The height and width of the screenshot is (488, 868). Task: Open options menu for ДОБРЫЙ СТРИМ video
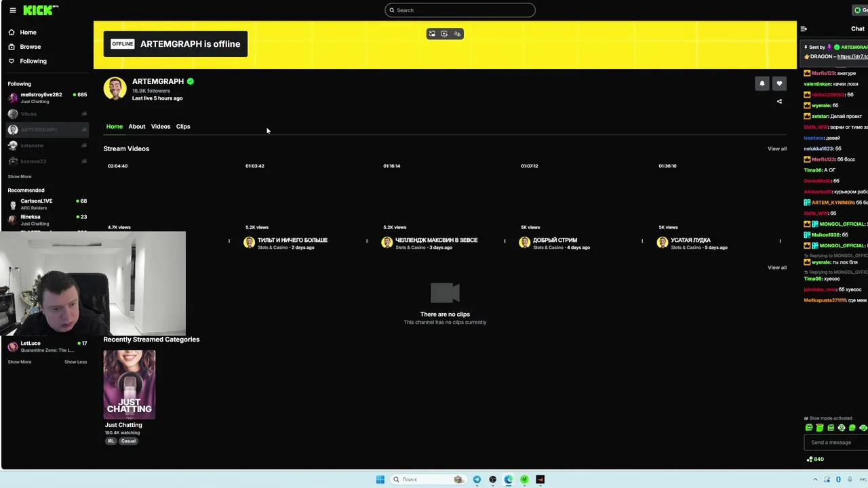(642, 241)
